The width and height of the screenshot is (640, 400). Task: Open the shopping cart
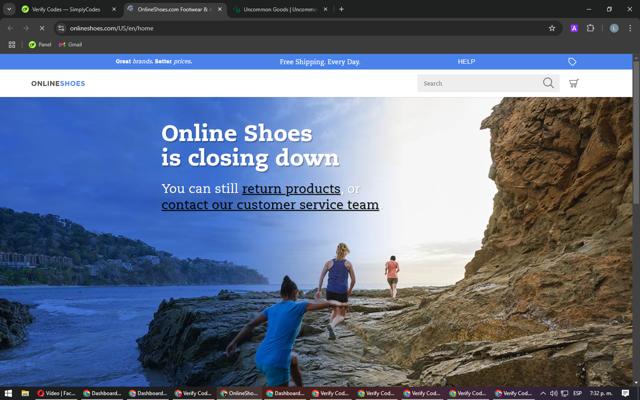[573, 83]
